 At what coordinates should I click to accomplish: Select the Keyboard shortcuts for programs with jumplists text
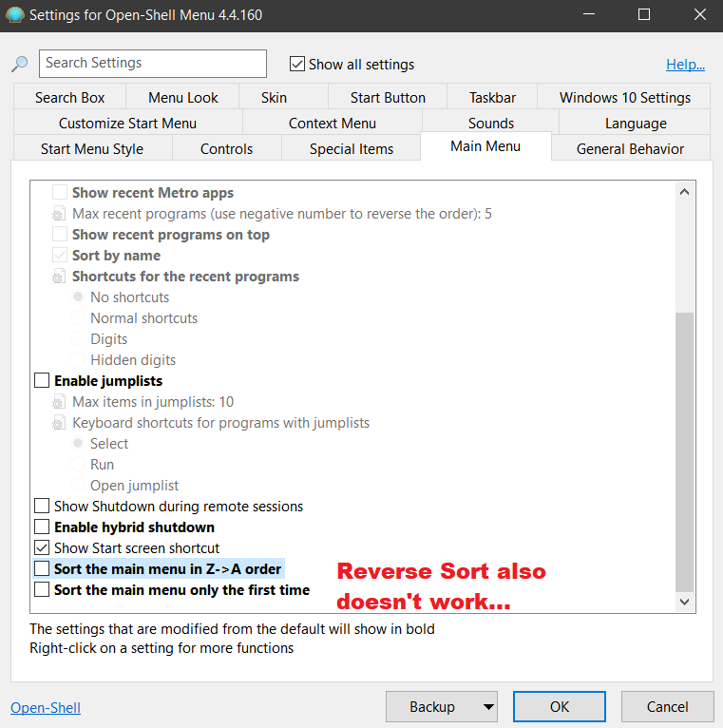[x=221, y=423]
